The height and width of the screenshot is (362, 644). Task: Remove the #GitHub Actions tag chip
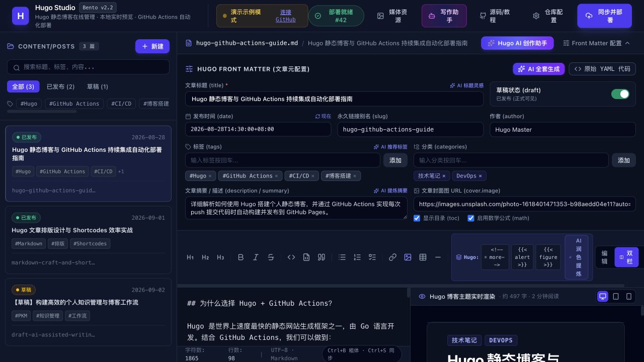[276, 176]
